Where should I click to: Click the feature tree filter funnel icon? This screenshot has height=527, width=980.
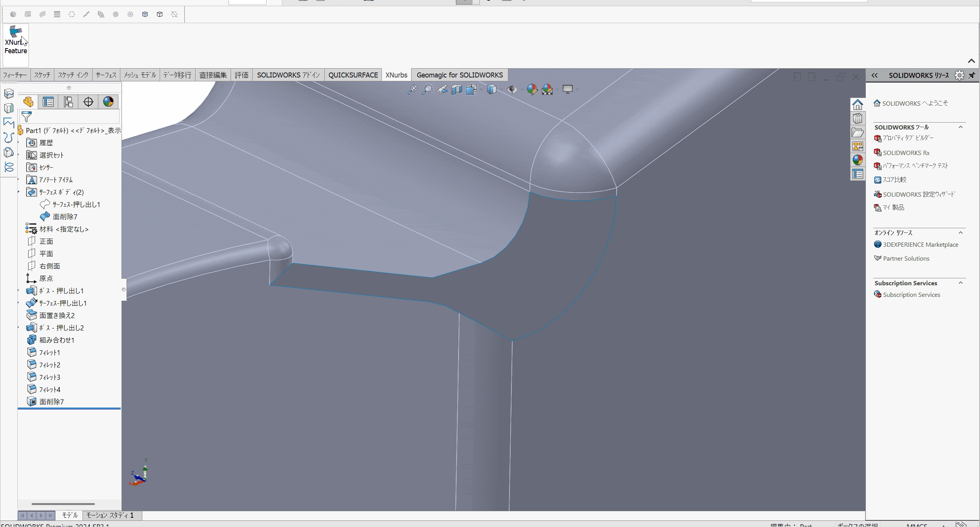[x=27, y=116]
